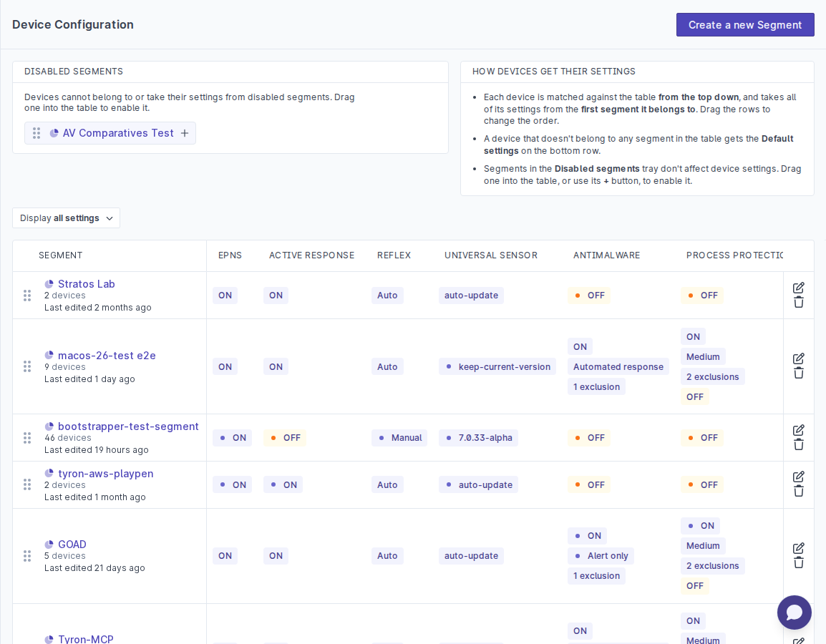Image resolution: width=826 pixels, height=644 pixels.
Task: Click the EPNS ON badge for tyron-aws-playpen
Action: click(233, 484)
